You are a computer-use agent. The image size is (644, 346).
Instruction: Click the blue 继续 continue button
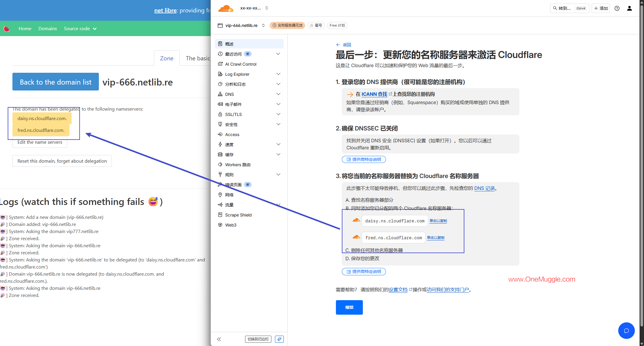[349, 307]
